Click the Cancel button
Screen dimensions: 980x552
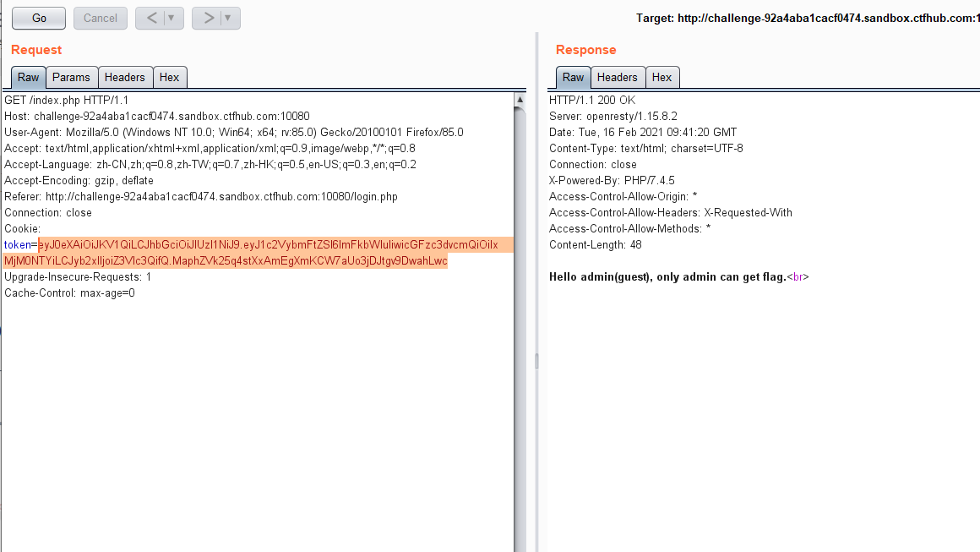(x=100, y=18)
